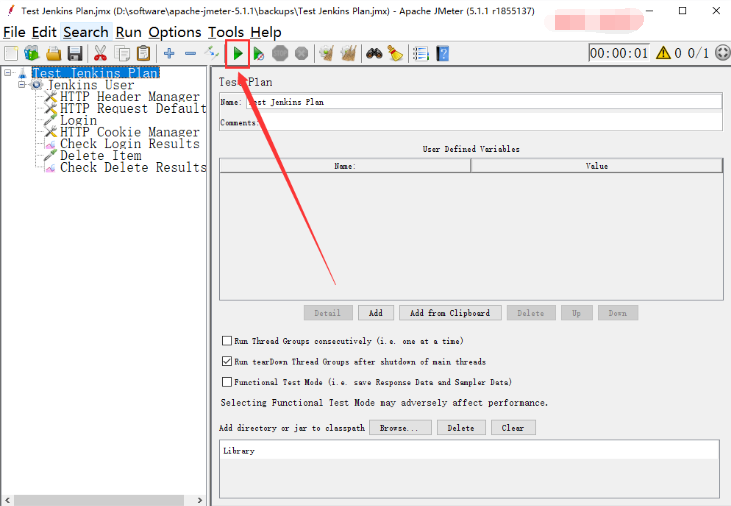Click the remote engine status icon

[x=723, y=53]
